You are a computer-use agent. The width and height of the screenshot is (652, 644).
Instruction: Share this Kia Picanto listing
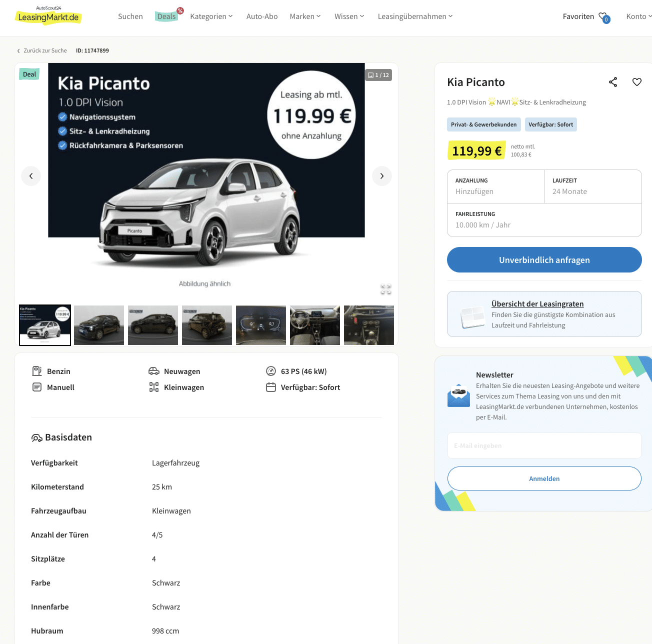pyautogui.click(x=613, y=82)
